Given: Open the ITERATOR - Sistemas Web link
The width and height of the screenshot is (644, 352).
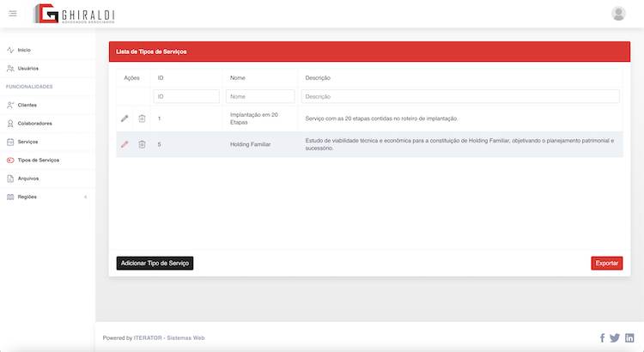Looking at the screenshot, I should click(169, 338).
